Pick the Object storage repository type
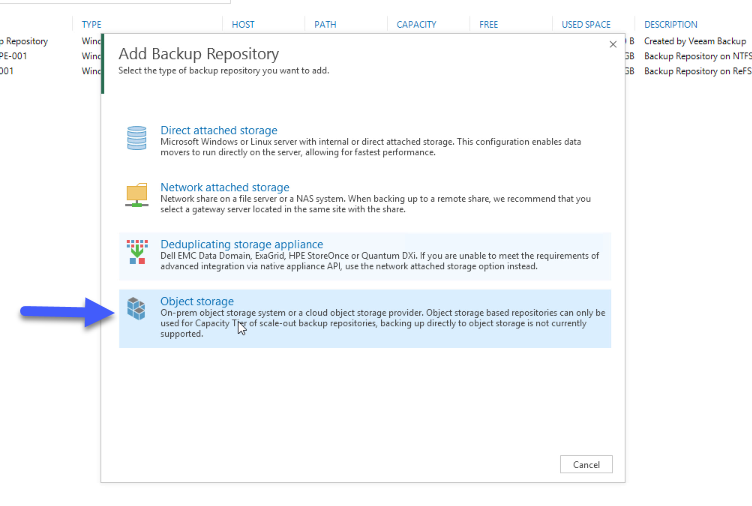Viewport: 752px width, 506px height. pyautogui.click(x=197, y=301)
